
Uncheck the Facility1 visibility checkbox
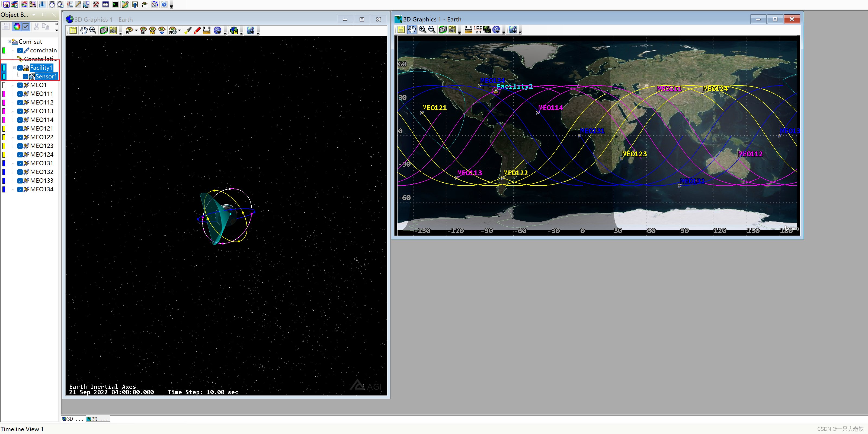[x=20, y=68]
